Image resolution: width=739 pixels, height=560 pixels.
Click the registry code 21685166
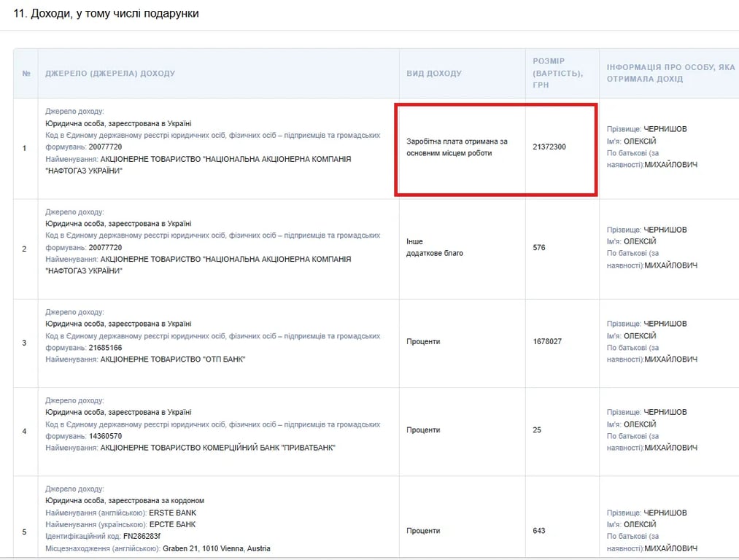point(105,348)
